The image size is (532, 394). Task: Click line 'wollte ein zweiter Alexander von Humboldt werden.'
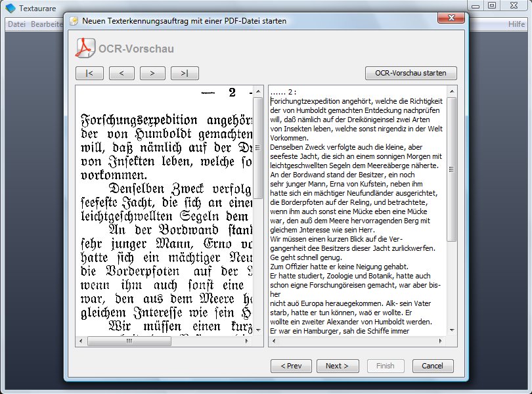(x=351, y=322)
